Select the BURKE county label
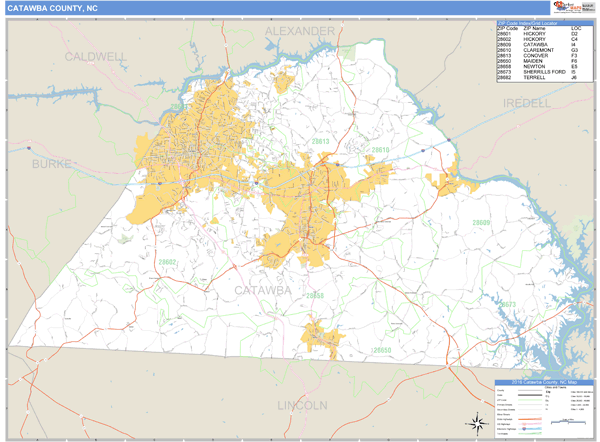Screen dimensions: 600x442 click(x=53, y=163)
